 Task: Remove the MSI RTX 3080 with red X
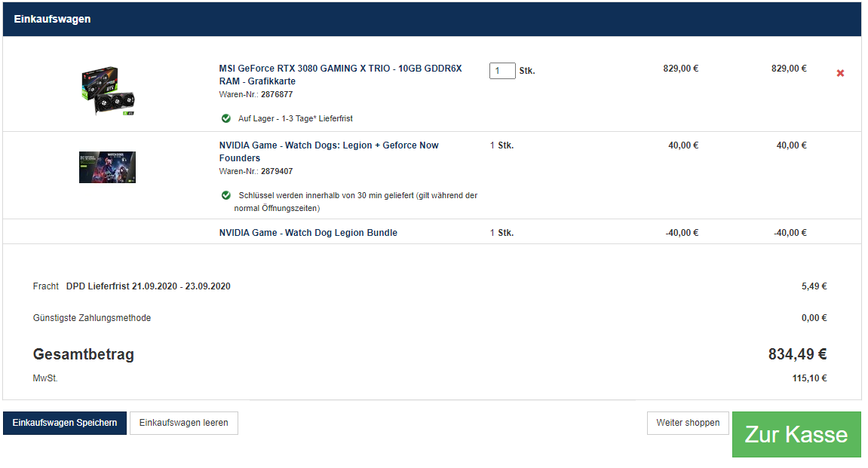(x=840, y=73)
